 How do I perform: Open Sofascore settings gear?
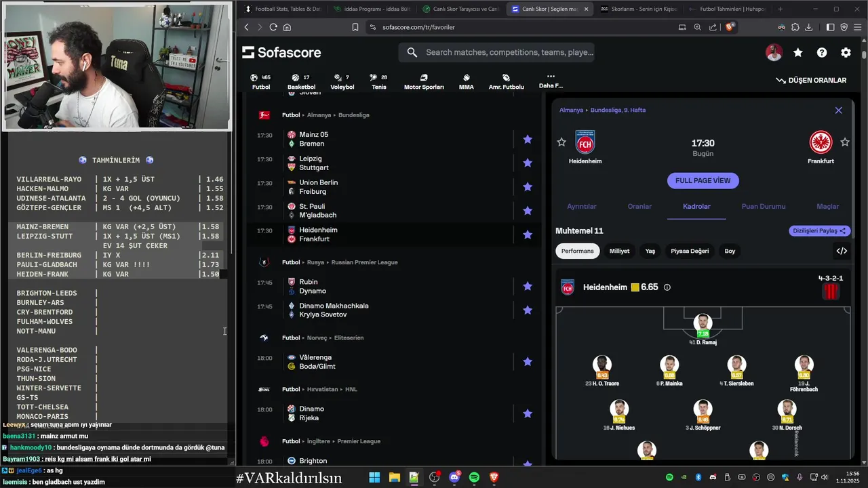pos(846,52)
